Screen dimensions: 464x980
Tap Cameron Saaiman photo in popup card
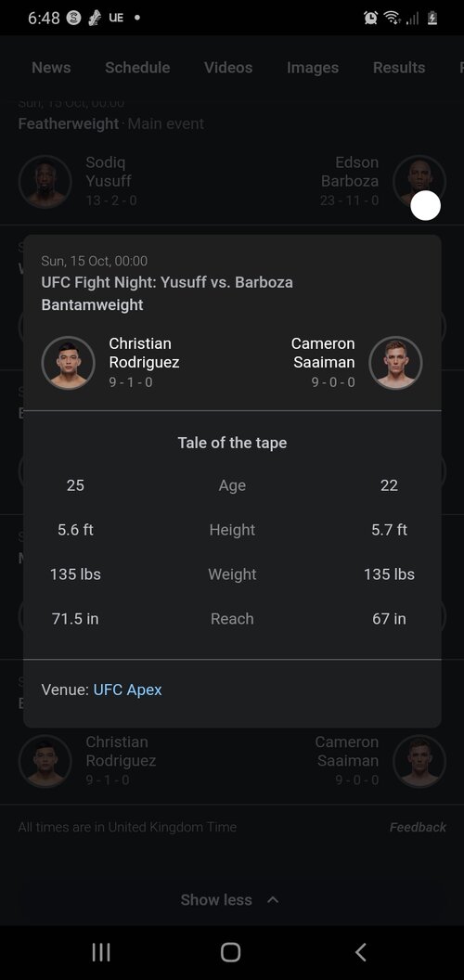(x=395, y=363)
